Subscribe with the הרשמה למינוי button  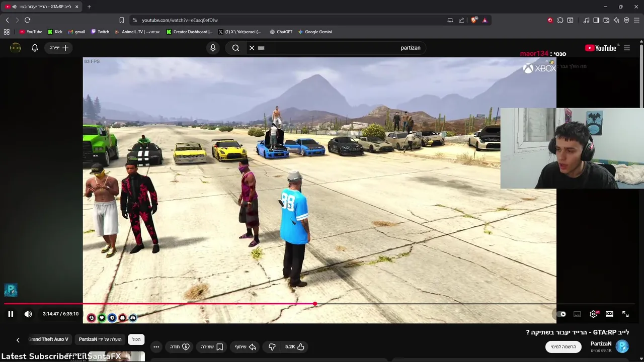[563, 347]
